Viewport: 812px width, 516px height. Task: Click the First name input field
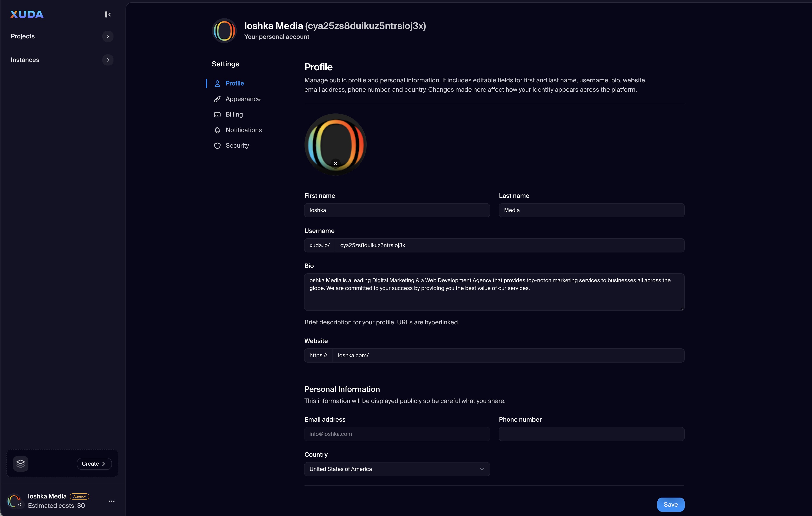[396, 210]
